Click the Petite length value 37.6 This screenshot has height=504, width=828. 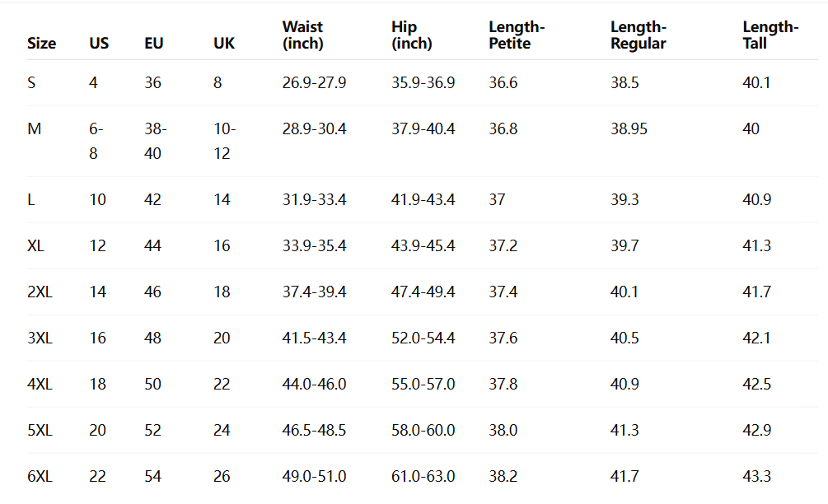click(503, 338)
